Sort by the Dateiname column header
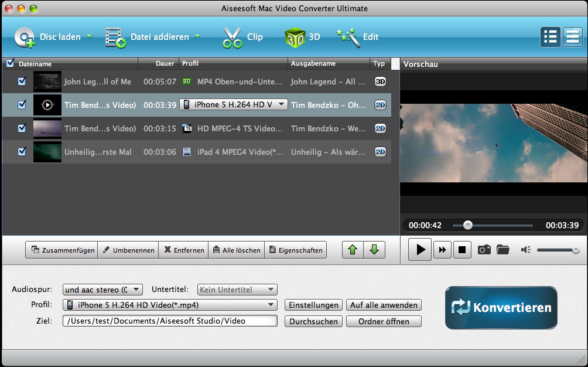 [35, 64]
